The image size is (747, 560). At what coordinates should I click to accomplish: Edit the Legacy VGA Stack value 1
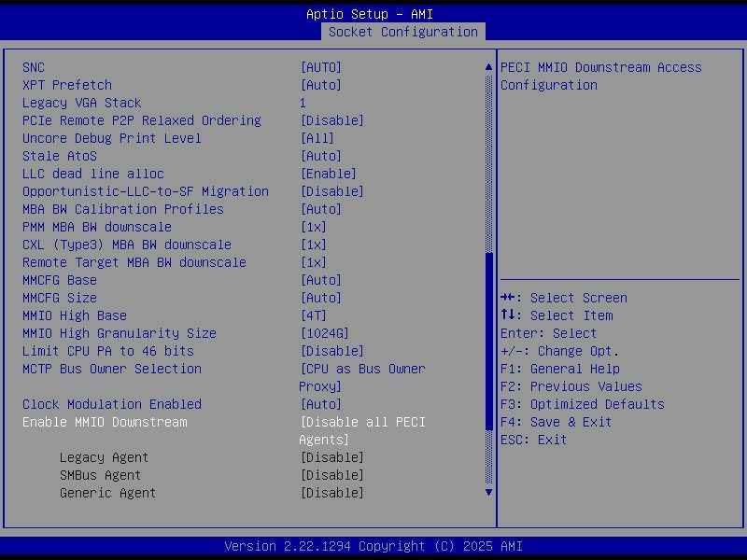[303, 103]
